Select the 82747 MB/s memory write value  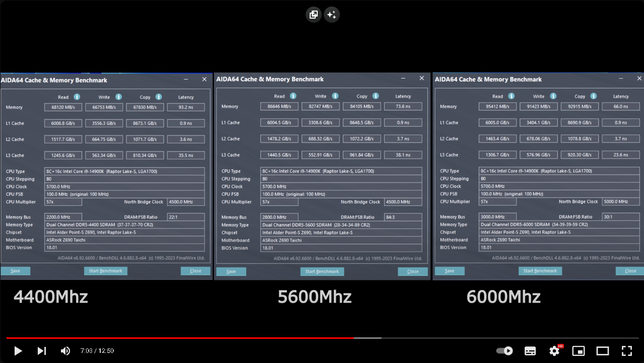click(321, 106)
